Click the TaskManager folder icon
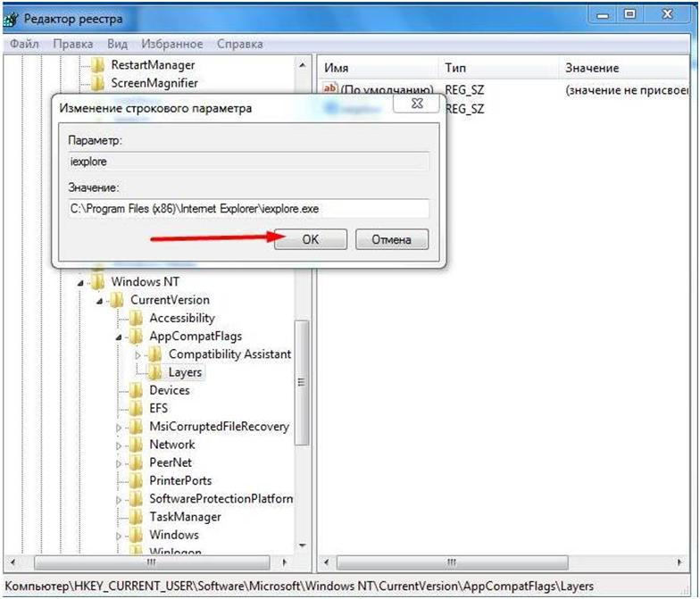Viewport: 700px width, 599px height. (x=136, y=518)
